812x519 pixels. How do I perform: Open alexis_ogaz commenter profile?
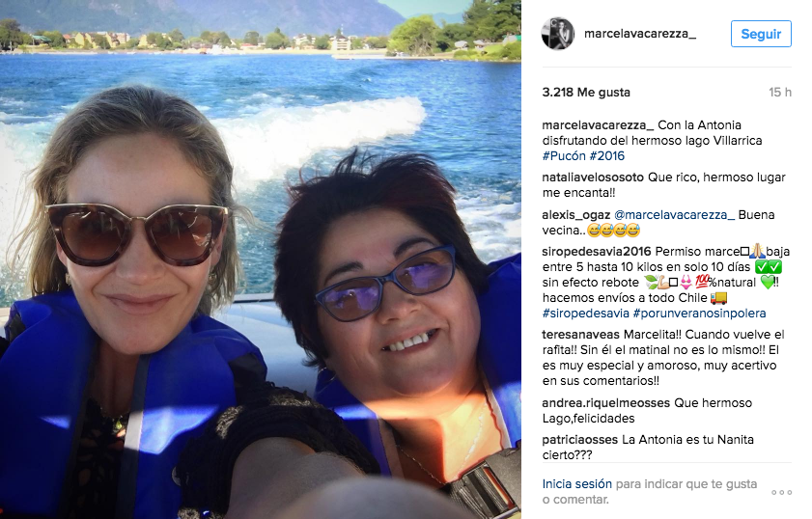576,215
